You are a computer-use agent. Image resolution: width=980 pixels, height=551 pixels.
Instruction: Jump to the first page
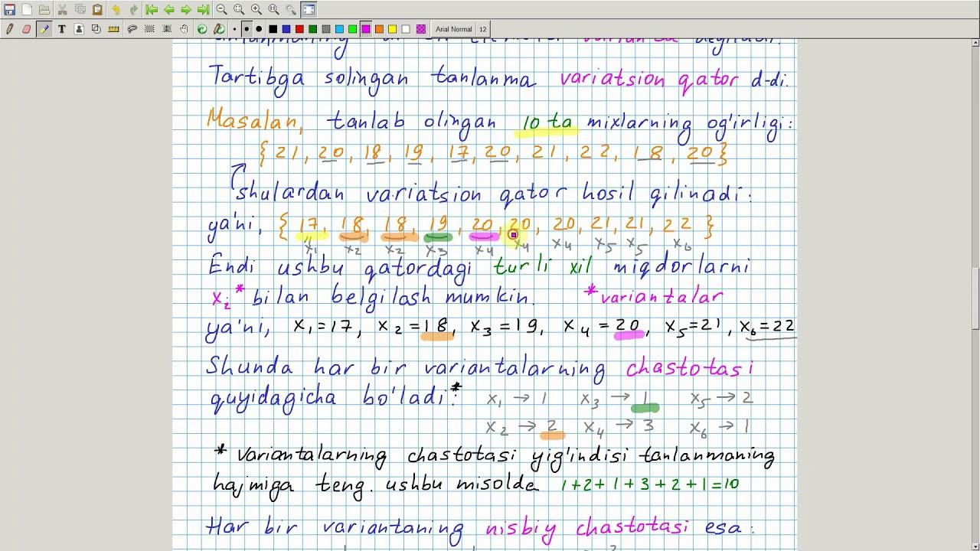point(151,10)
